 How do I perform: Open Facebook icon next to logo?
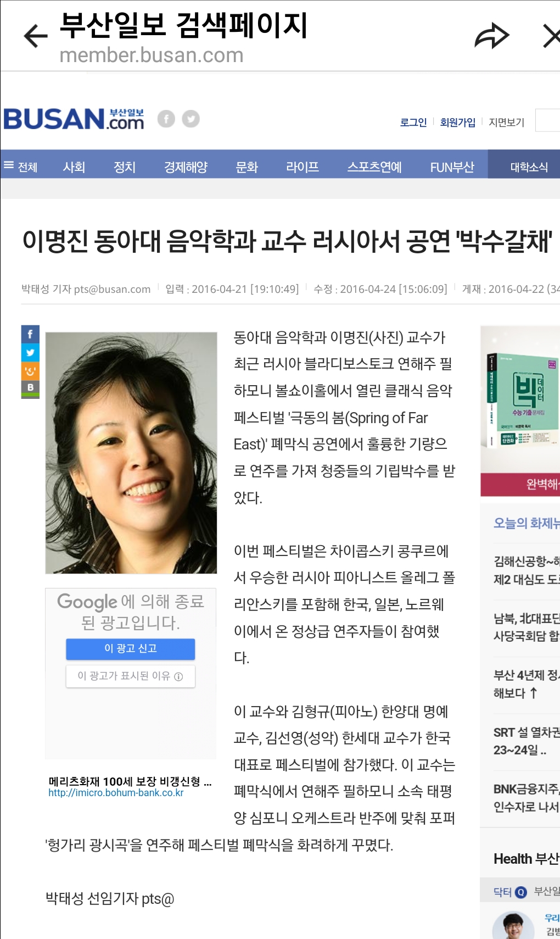166,119
